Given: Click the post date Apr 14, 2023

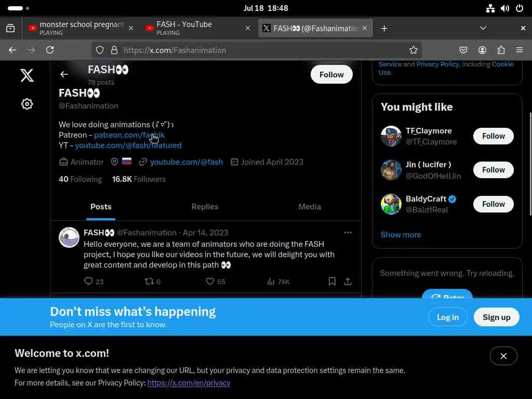Looking at the screenshot, I should pyautogui.click(x=205, y=232).
